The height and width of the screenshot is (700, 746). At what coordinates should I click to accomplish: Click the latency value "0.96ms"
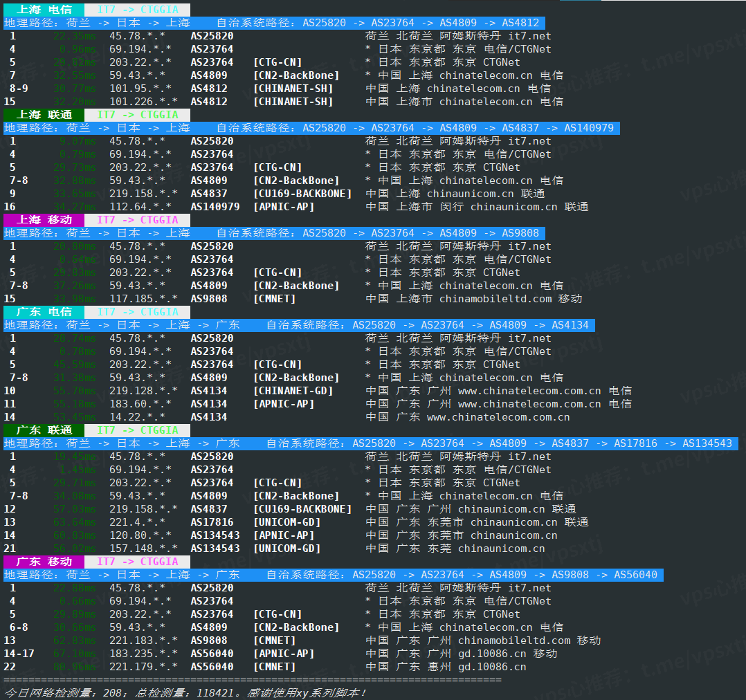pyautogui.click(x=78, y=49)
